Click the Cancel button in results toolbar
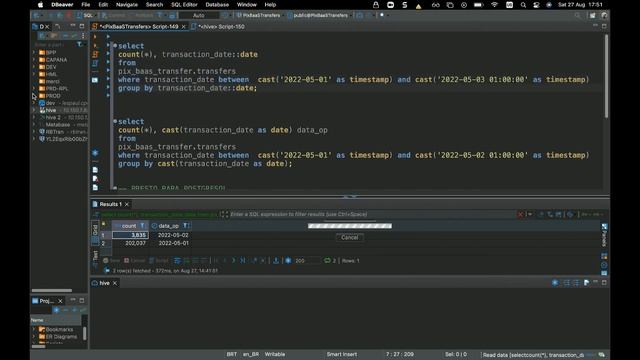The image size is (640, 360). [x=135, y=260]
